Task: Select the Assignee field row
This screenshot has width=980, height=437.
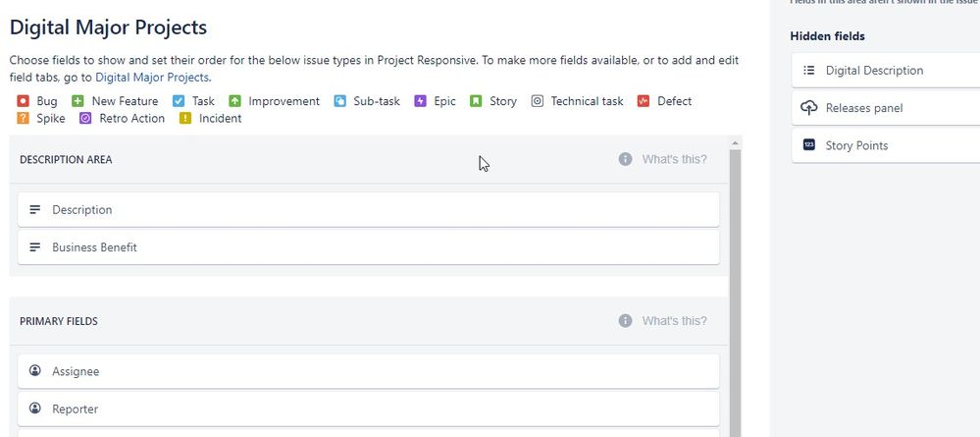Action: [369, 371]
